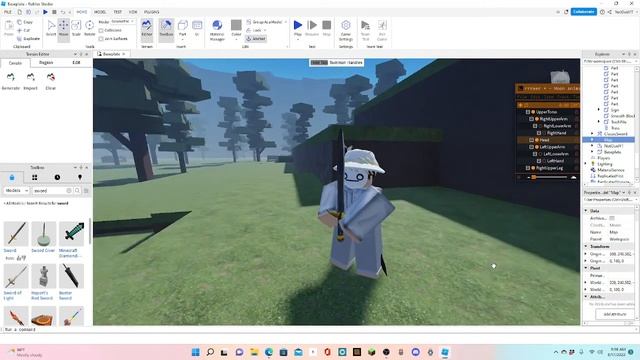The height and width of the screenshot is (360, 640).
Task: Toggle RightUpperArm box in animation editor
Action: [x=531, y=119]
